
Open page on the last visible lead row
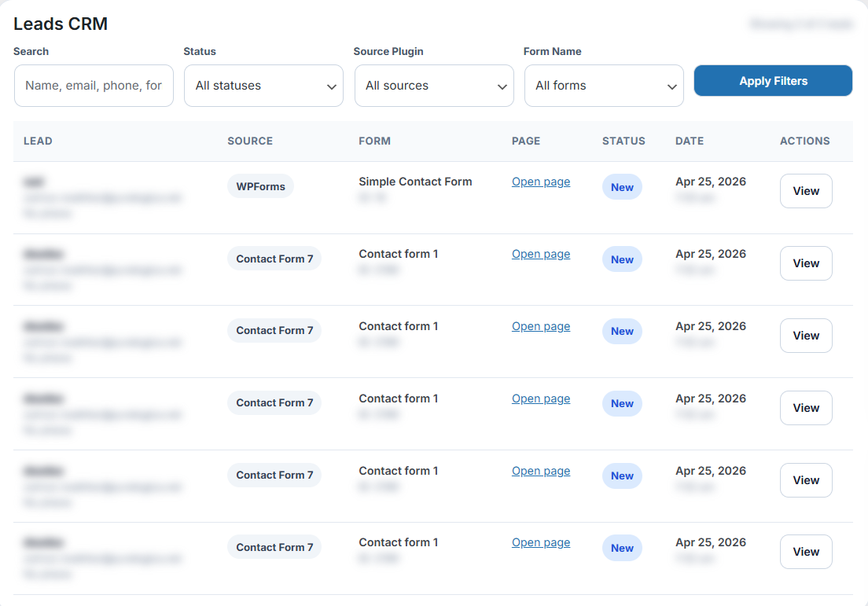(x=541, y=542)
